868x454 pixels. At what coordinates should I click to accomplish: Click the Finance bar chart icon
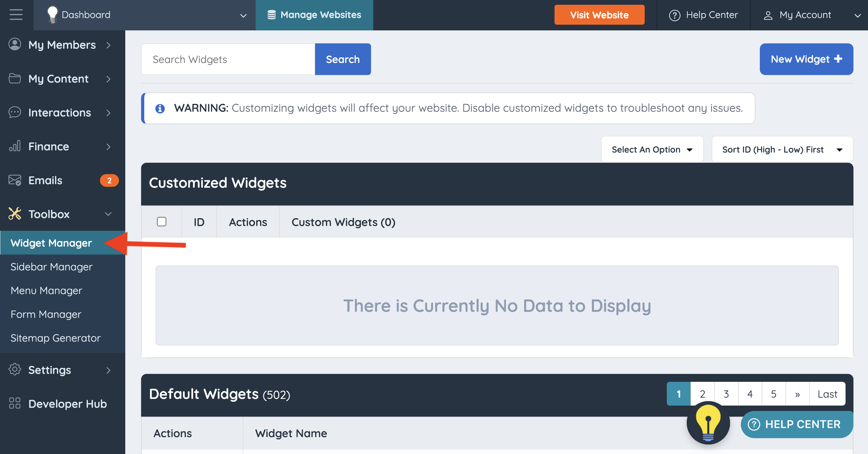(x=15, y=146)
